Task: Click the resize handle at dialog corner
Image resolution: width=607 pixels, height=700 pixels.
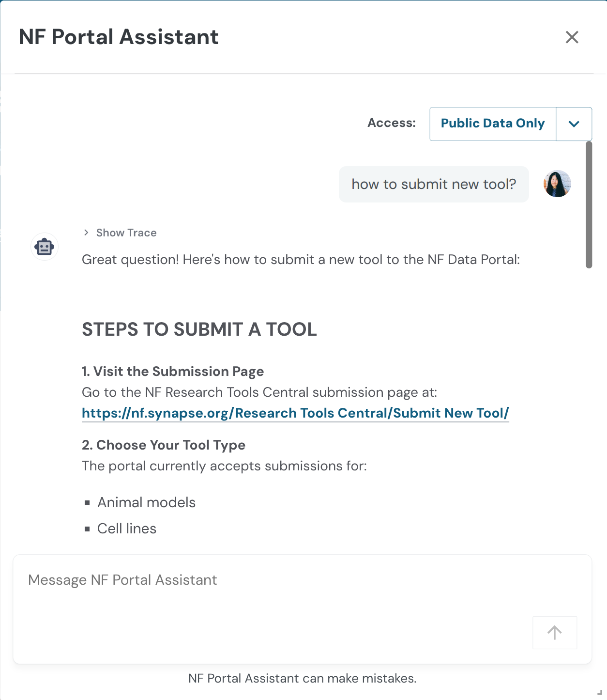Action: 600,692
